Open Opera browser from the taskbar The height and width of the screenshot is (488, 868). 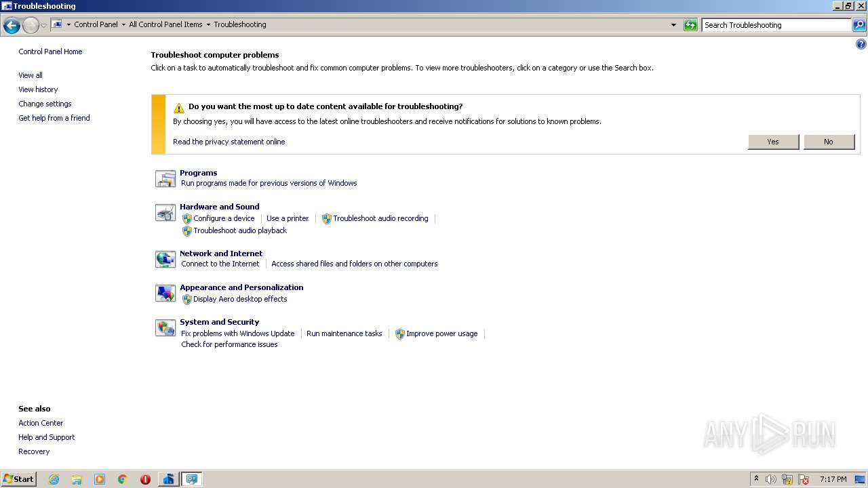(145, 479)
